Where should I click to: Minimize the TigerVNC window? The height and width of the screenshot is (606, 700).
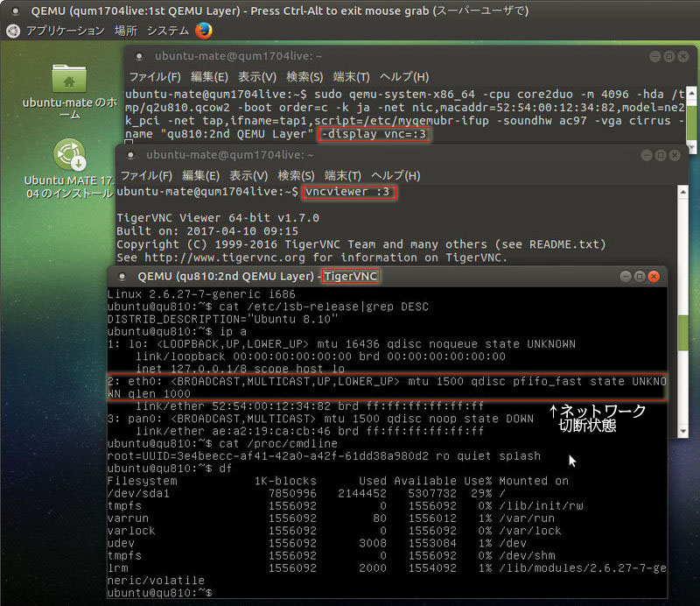[x=626, y=277]
